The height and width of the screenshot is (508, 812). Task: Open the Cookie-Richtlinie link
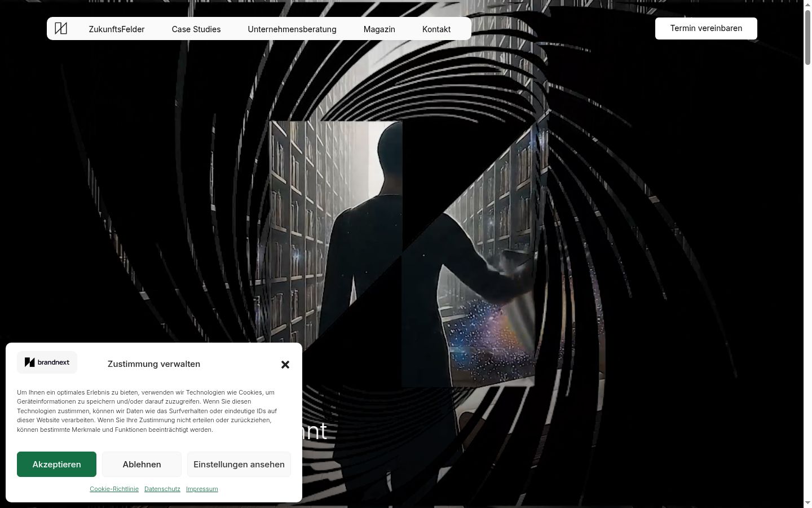click(x=114, y=489)
